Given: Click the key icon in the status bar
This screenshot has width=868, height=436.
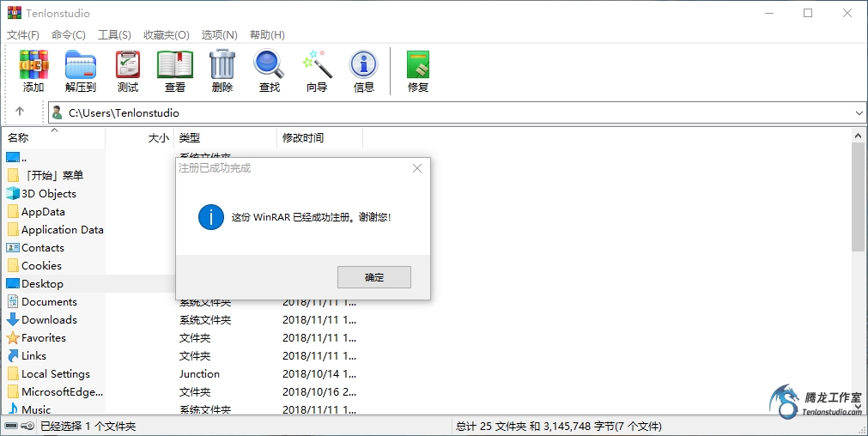Looking at the screenshot, I should [x=27, y=426].
